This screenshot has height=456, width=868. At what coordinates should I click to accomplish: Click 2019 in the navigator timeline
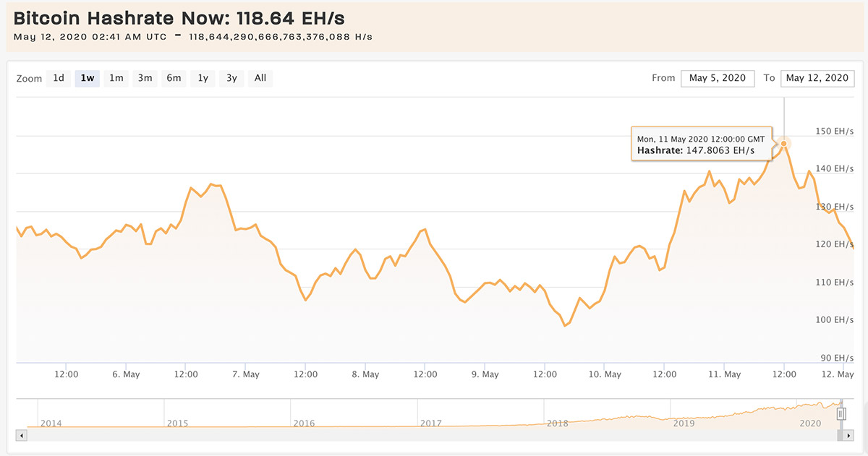coord(684,423)
